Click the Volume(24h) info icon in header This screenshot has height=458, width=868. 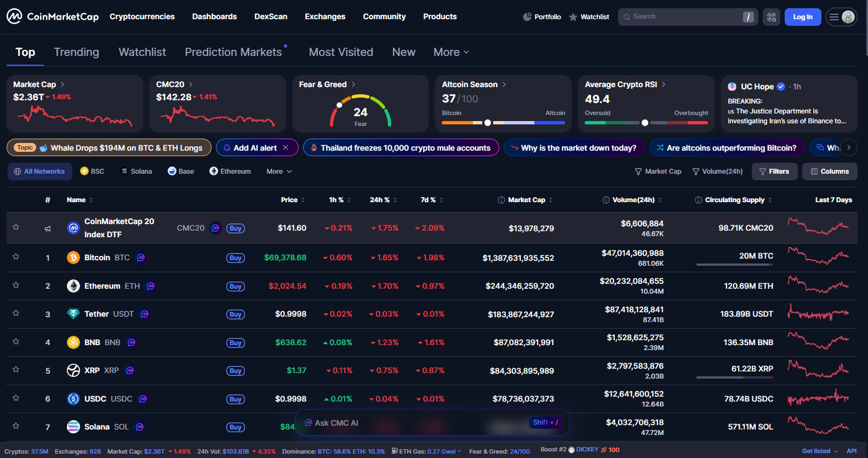[606, 200]
